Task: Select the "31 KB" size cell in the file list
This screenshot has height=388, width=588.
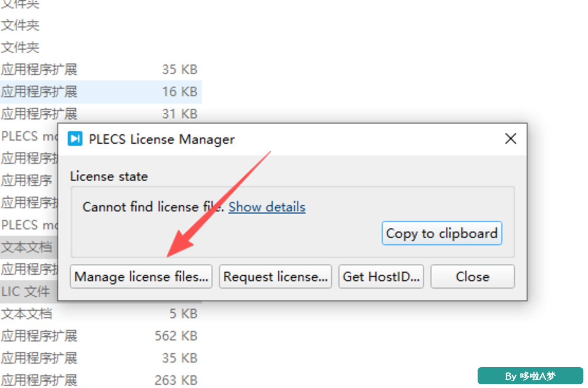Action: point(180,114)
